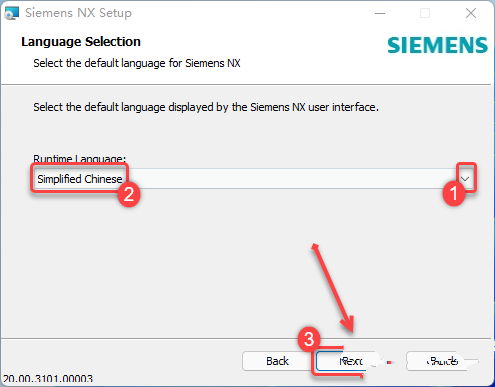
Task: Return to the previous page with Back
Action: pos(277,361)
